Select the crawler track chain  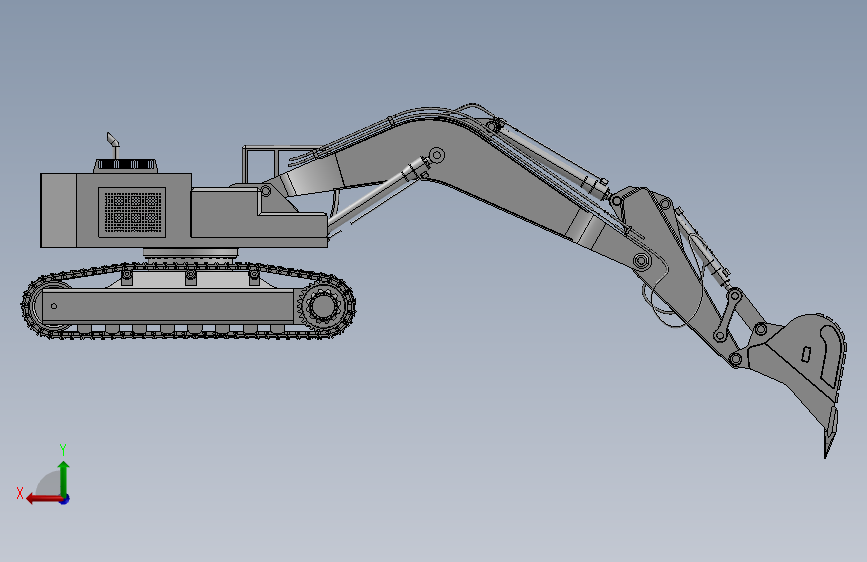[189, 301]
